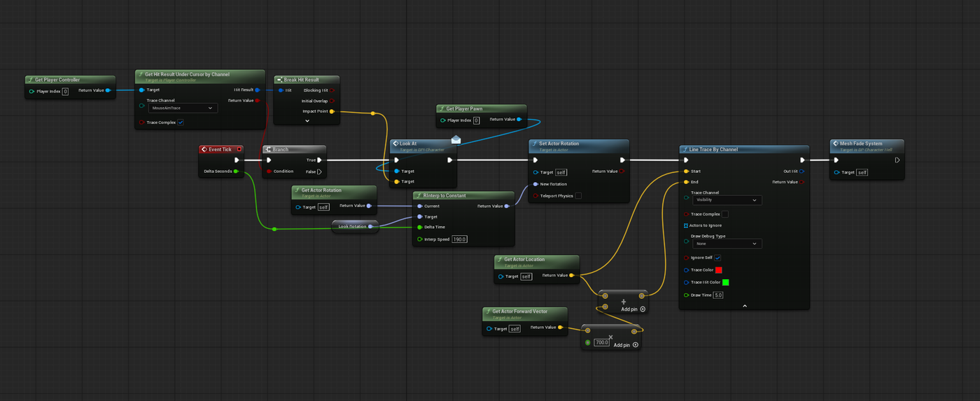Click Current pin on RInterp to Constant
Screen dimensions: 980x401
pyautogui.click(x=419, y=206)
